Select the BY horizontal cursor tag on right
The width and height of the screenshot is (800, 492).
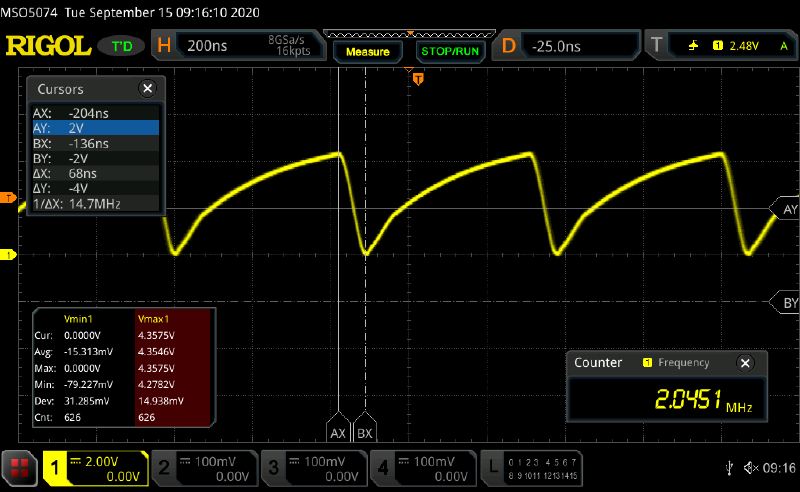click(786, 302)
